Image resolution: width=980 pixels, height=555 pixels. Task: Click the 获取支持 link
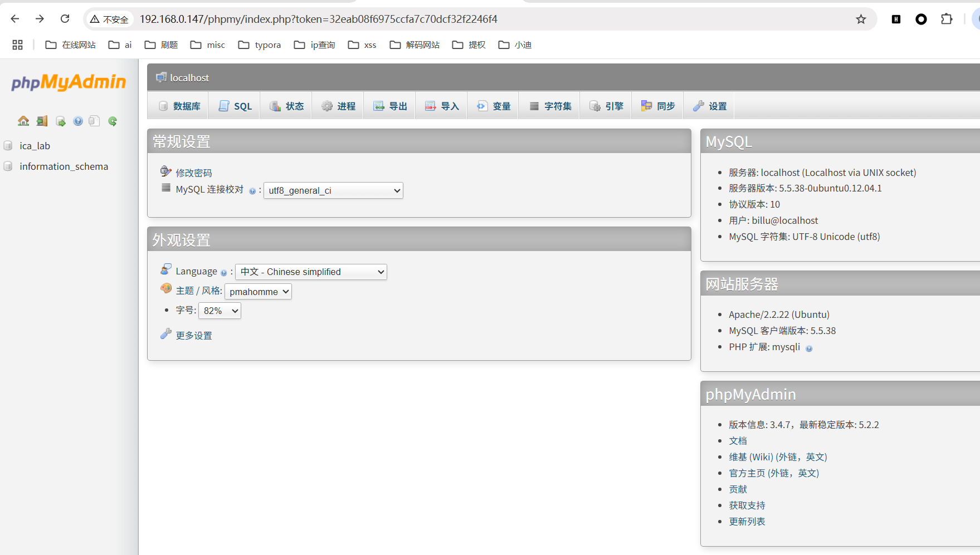(747, 505)
